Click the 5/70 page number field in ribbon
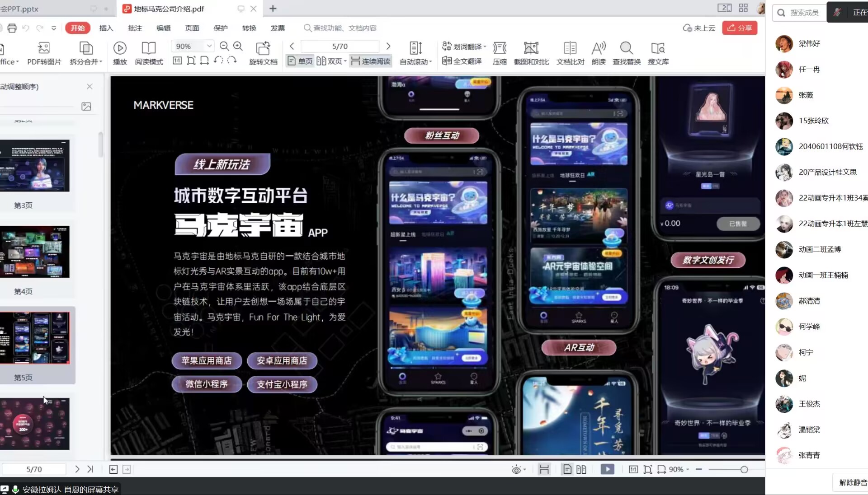The image size is (868, 495). [x=340, y=46]
